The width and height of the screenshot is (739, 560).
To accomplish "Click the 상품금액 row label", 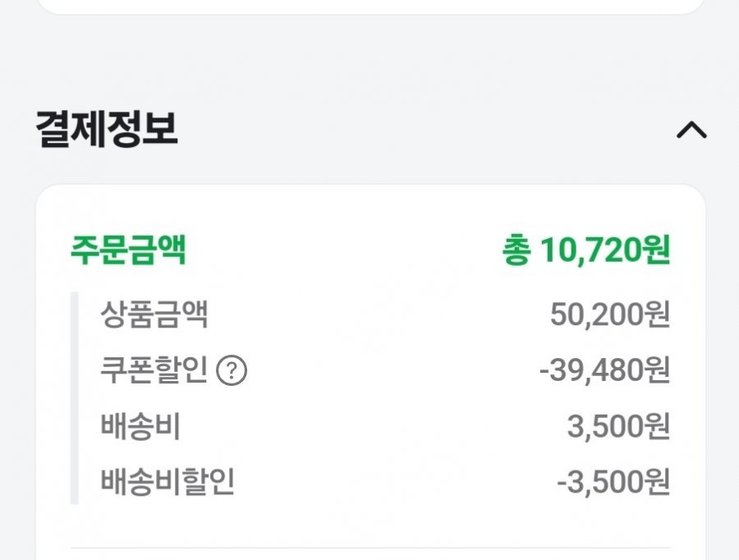I will pyautogui.click(x=154, y=314).
